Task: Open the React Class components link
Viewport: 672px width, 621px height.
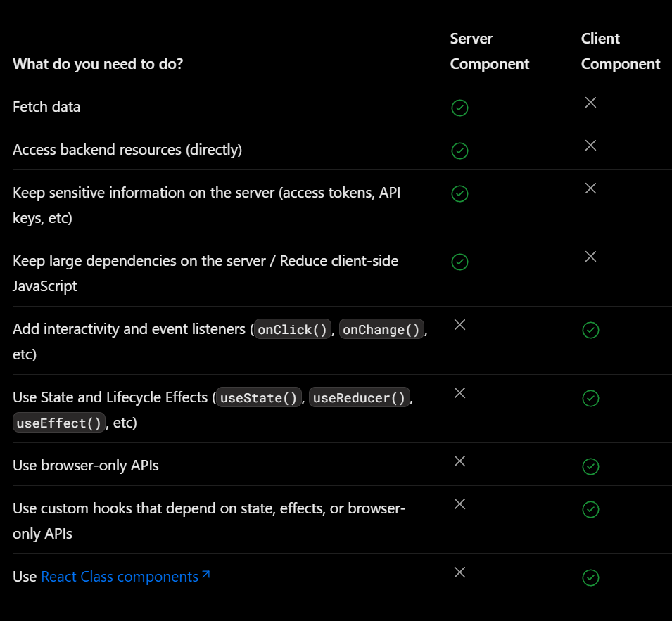Action: point(120,577)
